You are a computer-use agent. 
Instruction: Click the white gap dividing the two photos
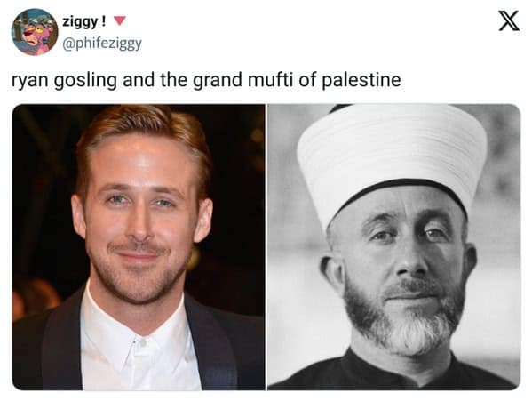point(266,247)
